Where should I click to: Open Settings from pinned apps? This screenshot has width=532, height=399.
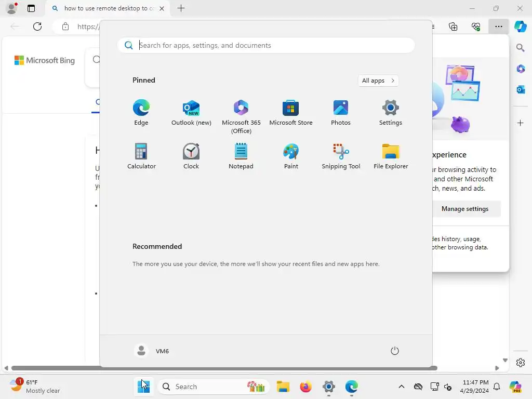[x=391, y=113]
